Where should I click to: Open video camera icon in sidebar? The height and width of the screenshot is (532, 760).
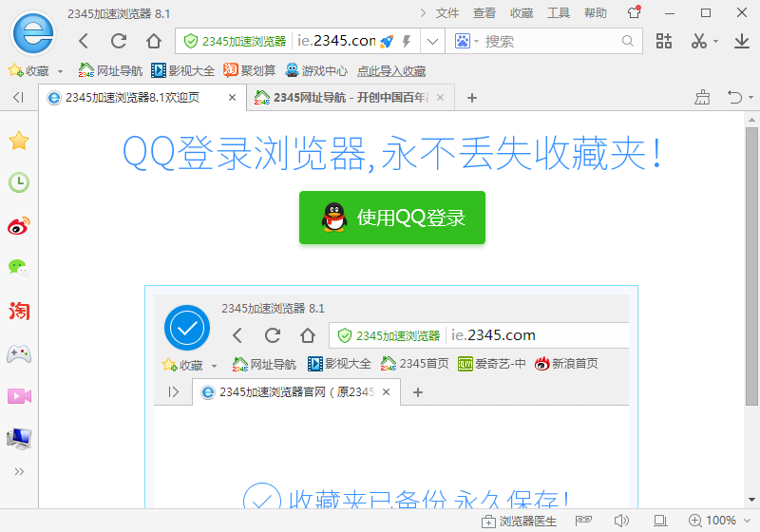(x=19, y=396)
